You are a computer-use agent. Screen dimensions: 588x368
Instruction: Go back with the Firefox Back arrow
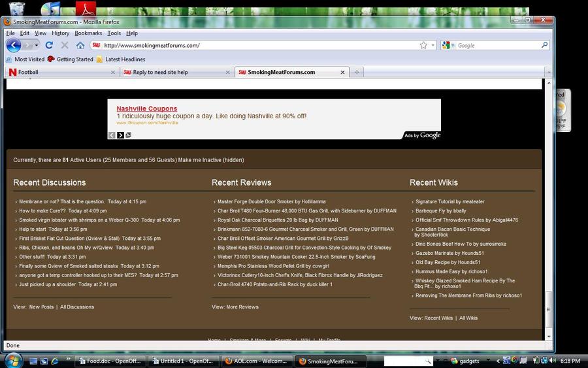(x=14, y=45)
